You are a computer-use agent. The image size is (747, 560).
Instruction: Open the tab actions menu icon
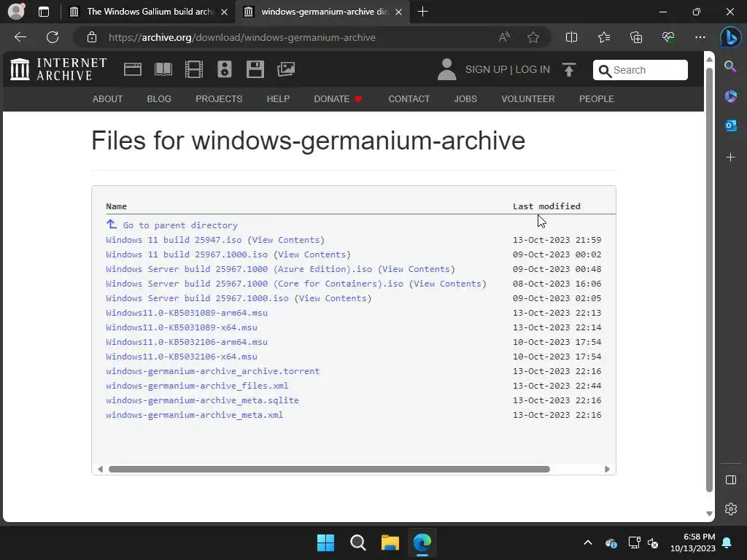[x=43, y=12]
